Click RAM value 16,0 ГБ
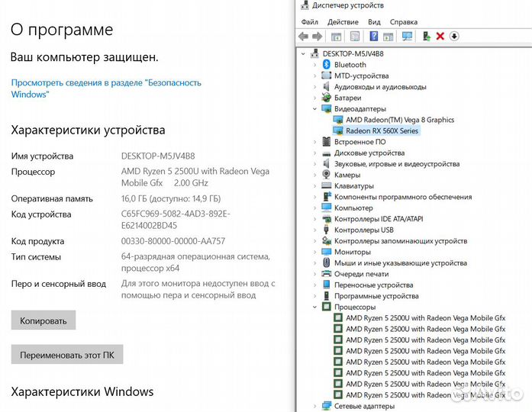Viewport: 532px width, 412px height. [134, 198]
